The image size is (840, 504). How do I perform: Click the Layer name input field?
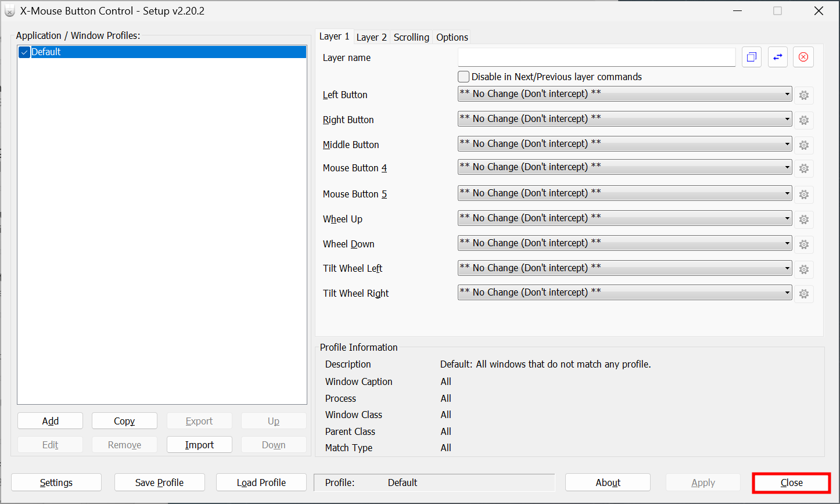pos(597,57)
